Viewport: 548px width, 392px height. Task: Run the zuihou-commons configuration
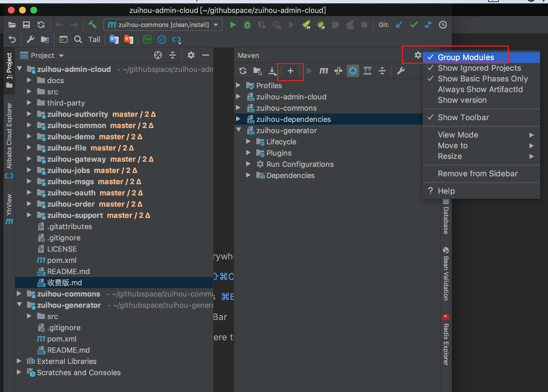click(233, 25)
